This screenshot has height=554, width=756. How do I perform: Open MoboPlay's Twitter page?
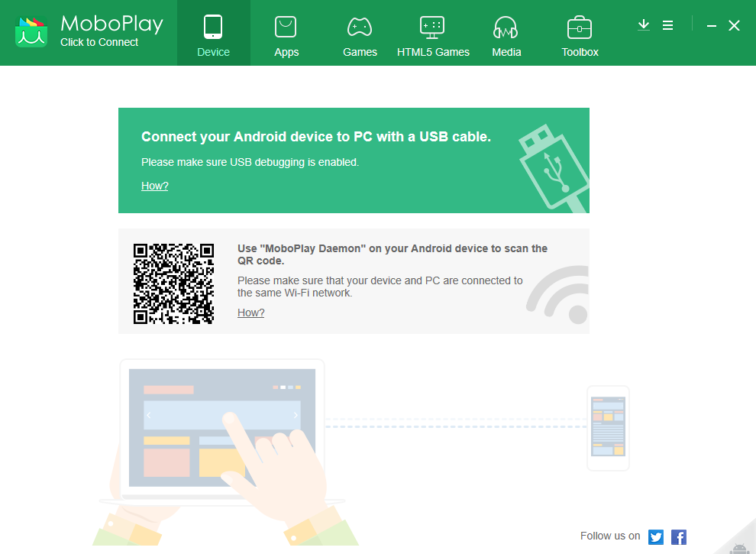click(655, 537)
